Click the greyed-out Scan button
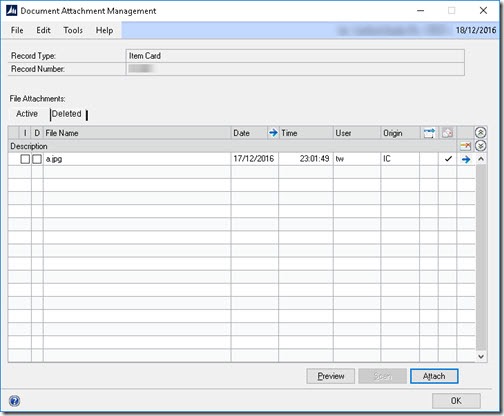Screen dimensions: 504x416 coord(382,376)
